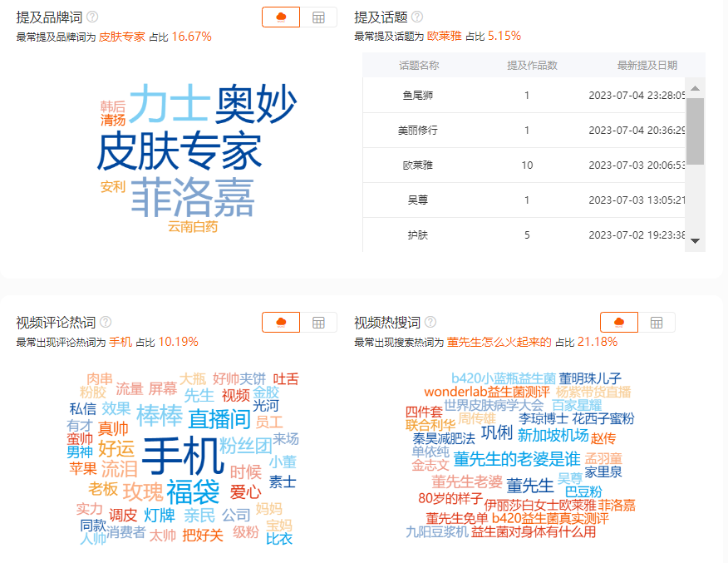Viewport: 728px width, 563px height.
Task: Select the 吴尊 topic in table
Action: click(417, 200)
